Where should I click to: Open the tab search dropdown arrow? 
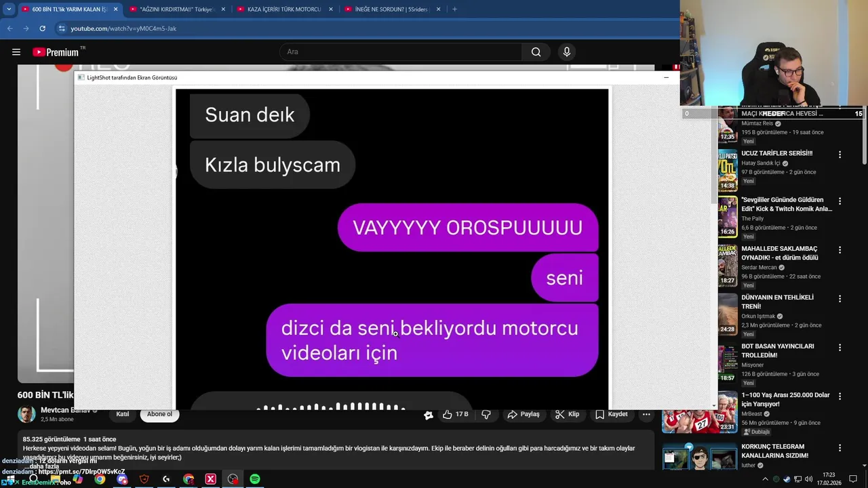9,9
